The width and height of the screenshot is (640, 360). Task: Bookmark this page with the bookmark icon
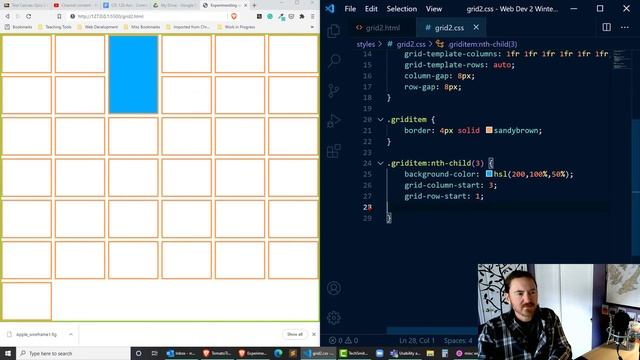(59, 16)
